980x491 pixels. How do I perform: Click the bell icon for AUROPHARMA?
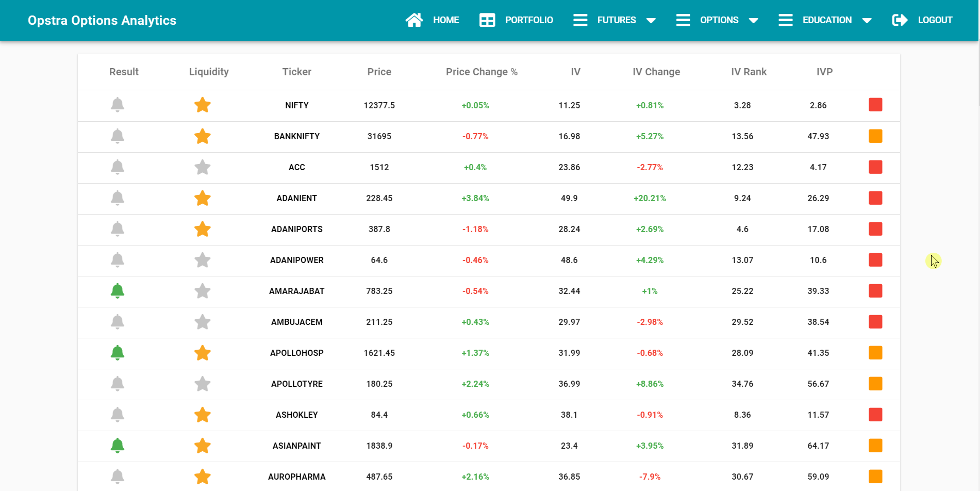pos(118,477)
